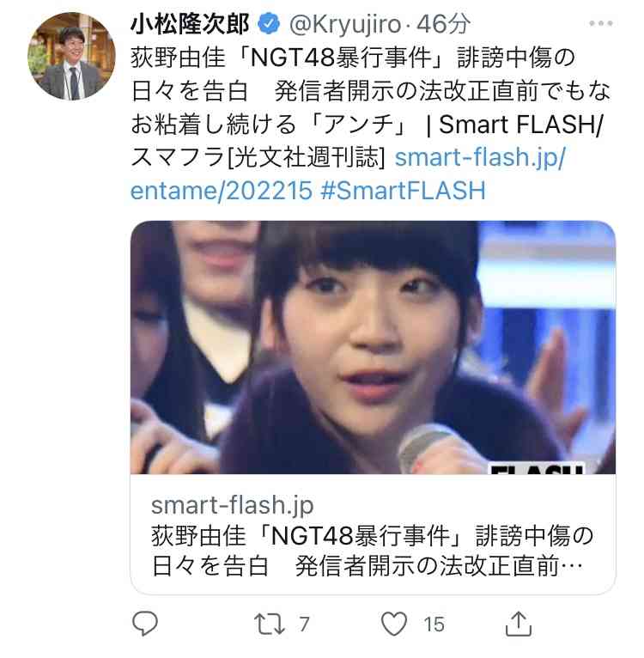Click the blue verified badge
The height and width of the screenshot is (658, 644).
[x=269, y=24]
